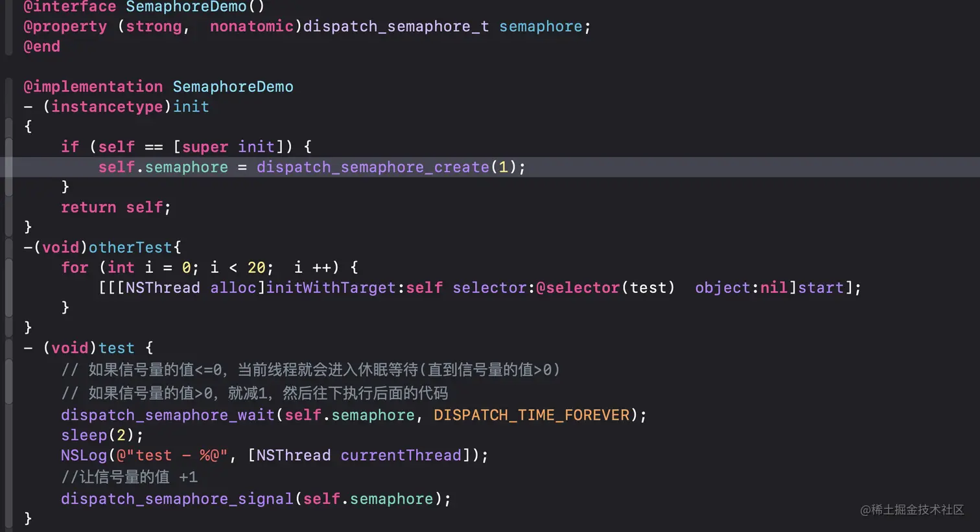Click the @implementation keyword
This screenshot has width=980, height=532.
point(93,87)
